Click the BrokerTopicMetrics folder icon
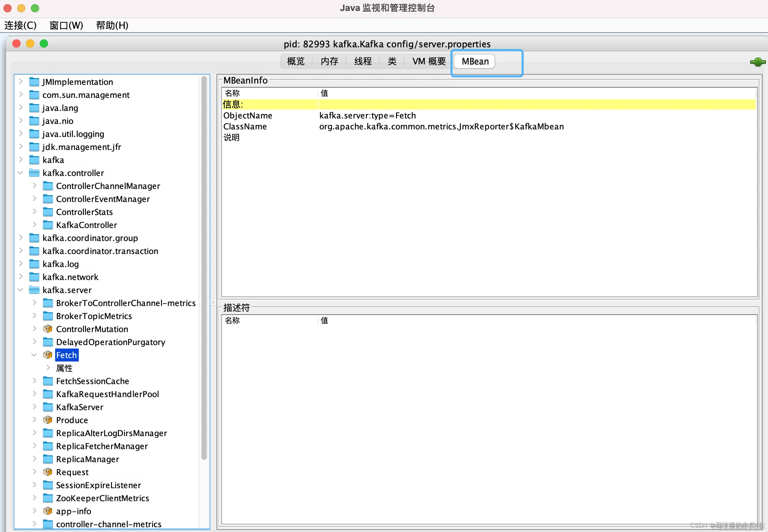 48,316
